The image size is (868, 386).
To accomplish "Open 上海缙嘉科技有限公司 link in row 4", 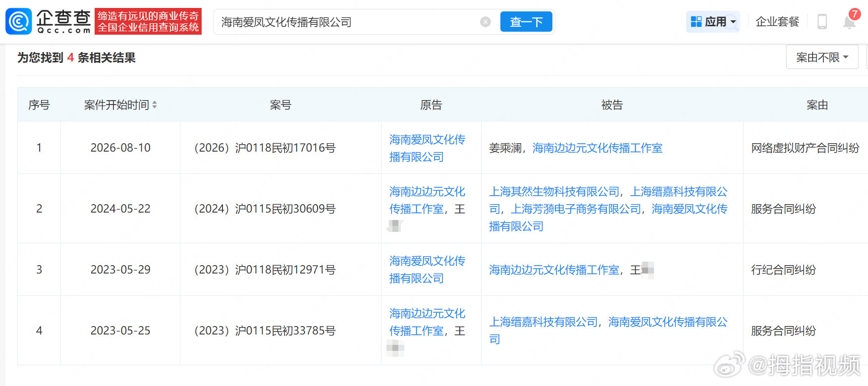I will click(x=543, y=322).
